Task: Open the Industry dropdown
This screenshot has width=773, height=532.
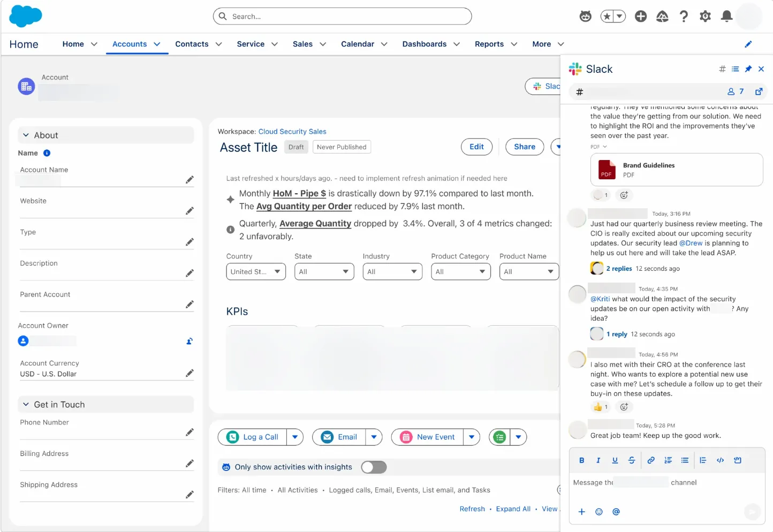Action: click(392, 272)
